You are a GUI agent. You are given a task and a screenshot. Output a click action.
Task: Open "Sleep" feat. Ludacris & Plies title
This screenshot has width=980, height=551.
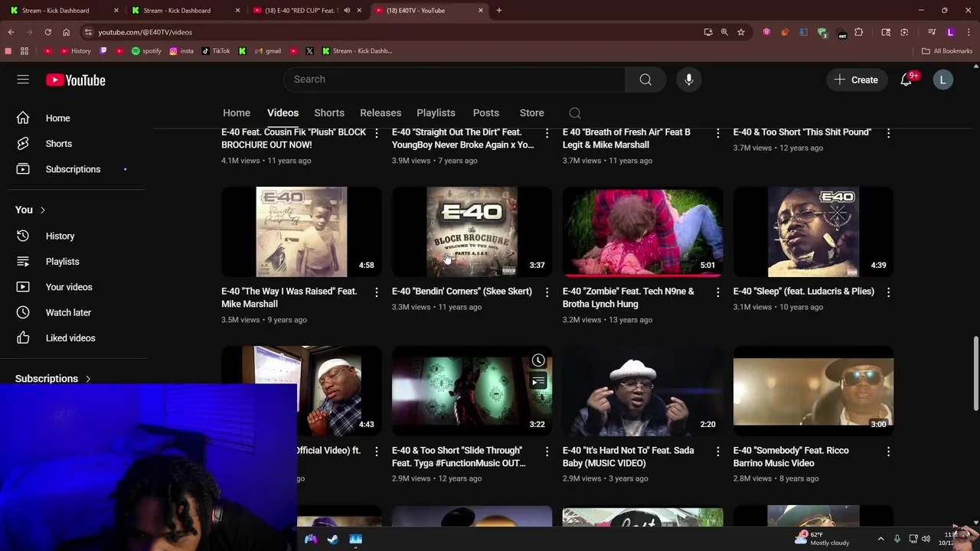pos(804,291)
